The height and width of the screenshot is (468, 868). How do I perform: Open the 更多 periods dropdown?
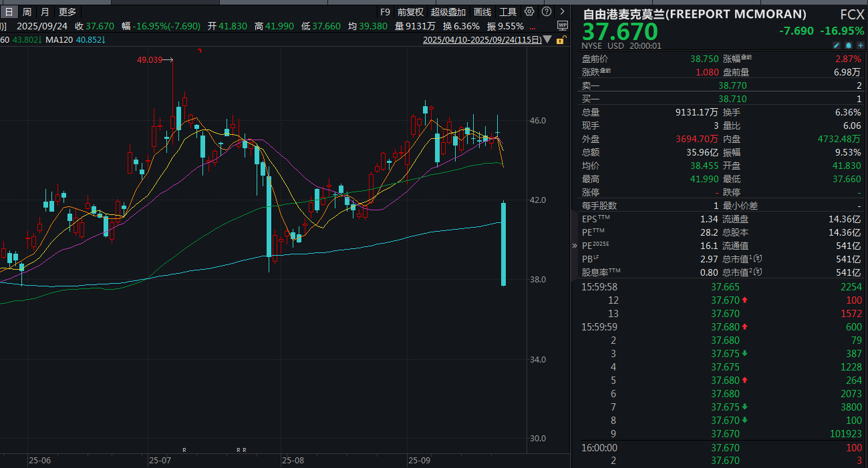click(67, 11)
